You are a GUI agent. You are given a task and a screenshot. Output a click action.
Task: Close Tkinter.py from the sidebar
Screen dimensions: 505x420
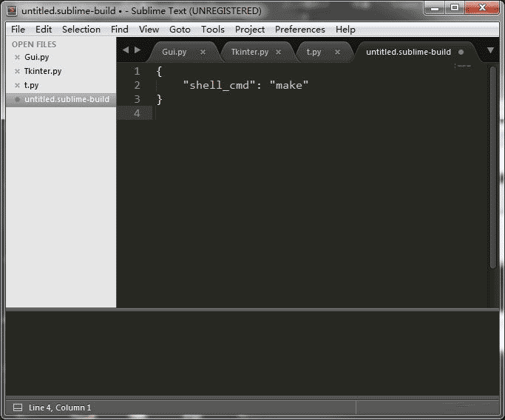[18, 71]
